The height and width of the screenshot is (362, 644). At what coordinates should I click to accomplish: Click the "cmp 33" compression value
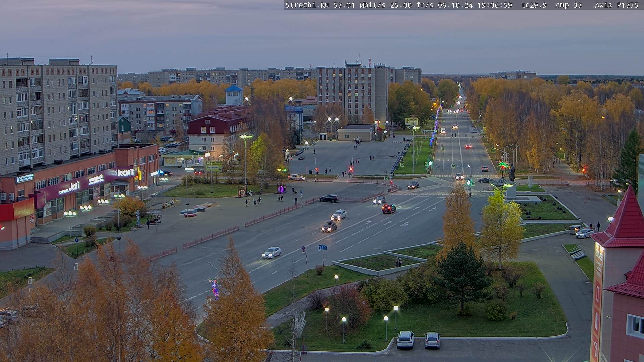tap(569, 5)
